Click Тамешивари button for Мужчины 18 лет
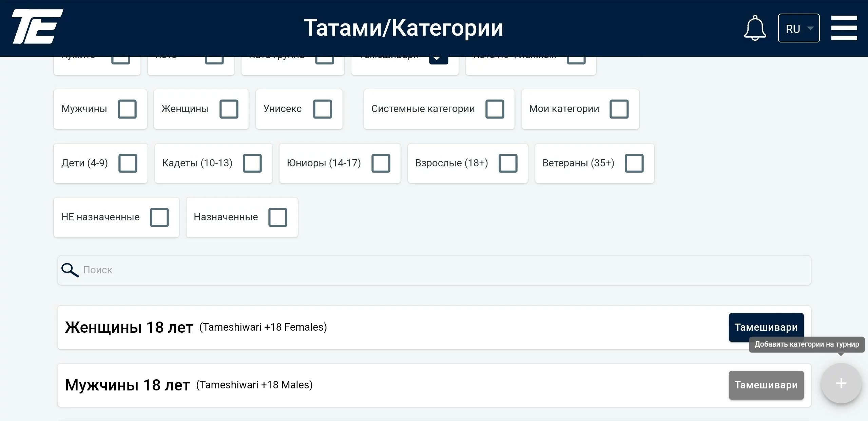 (x=766, y=385)
